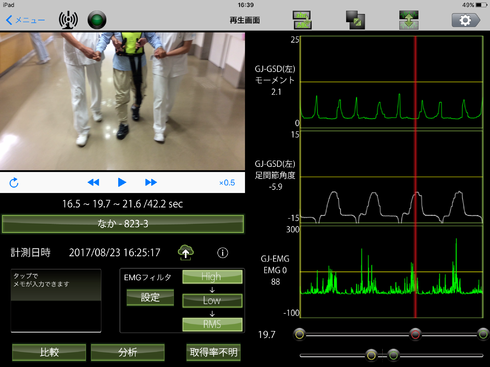
Task: Click the red playhead slider knob
Action: [415, 334]
